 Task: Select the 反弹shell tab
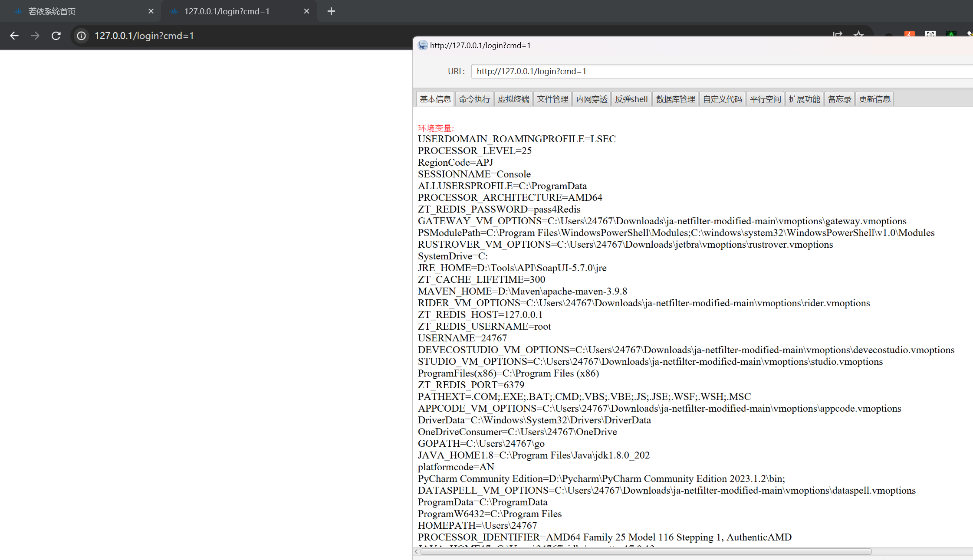pyautogui.click(x=631, y=99)
